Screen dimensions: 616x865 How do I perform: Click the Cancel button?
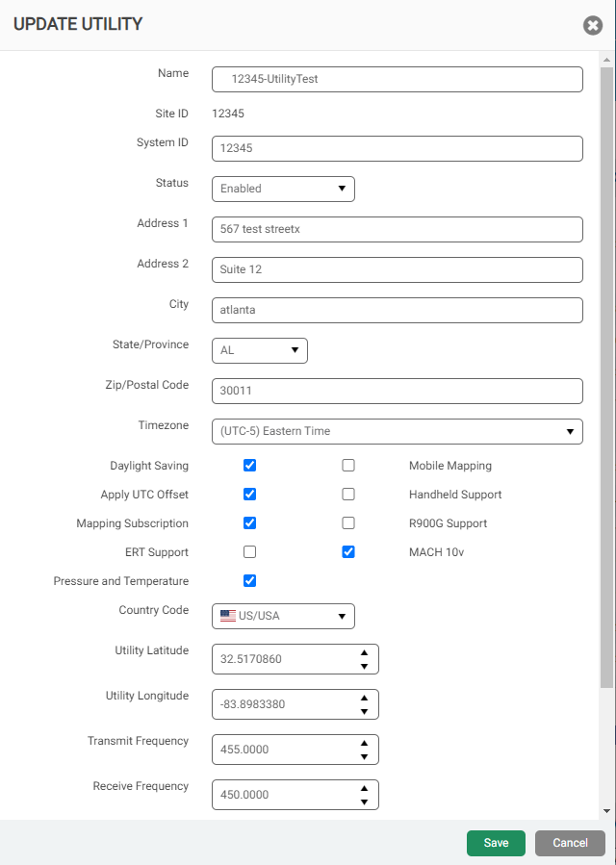[x=570, y=843]
